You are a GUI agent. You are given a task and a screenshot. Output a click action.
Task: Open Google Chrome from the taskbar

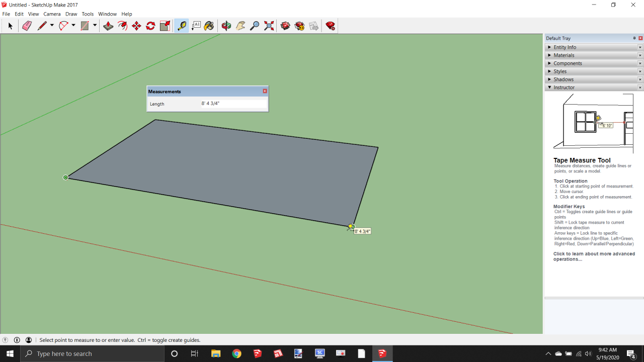click(236, 353)
